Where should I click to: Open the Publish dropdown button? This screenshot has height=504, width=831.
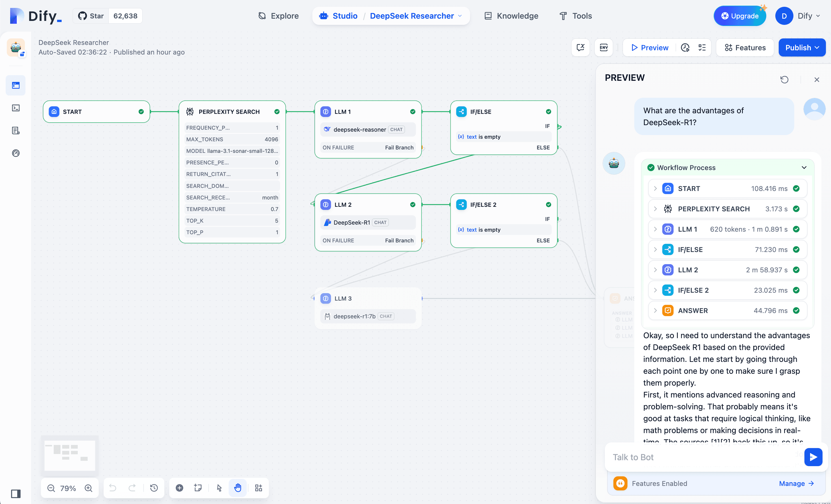tap(802, 47)
